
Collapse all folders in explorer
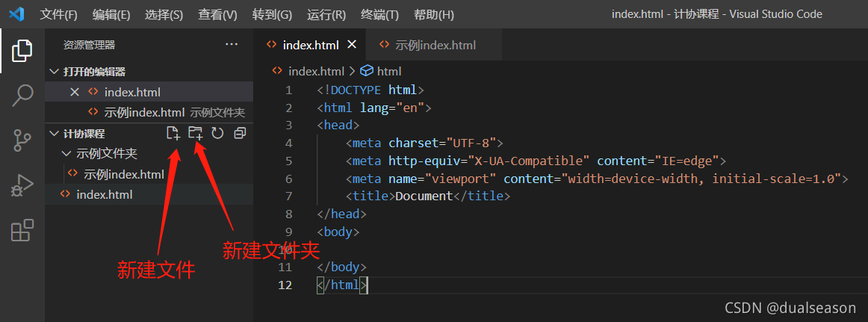[x=240, y=133]
